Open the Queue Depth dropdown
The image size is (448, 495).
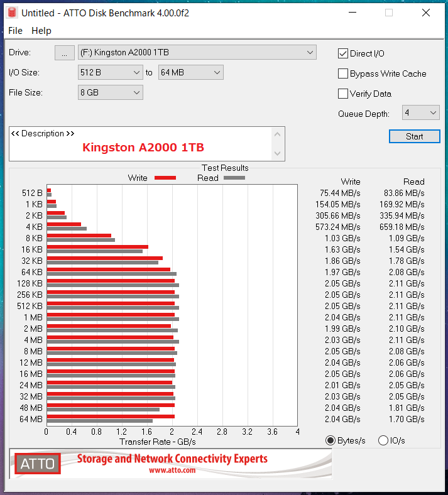[x=420, y=112]
